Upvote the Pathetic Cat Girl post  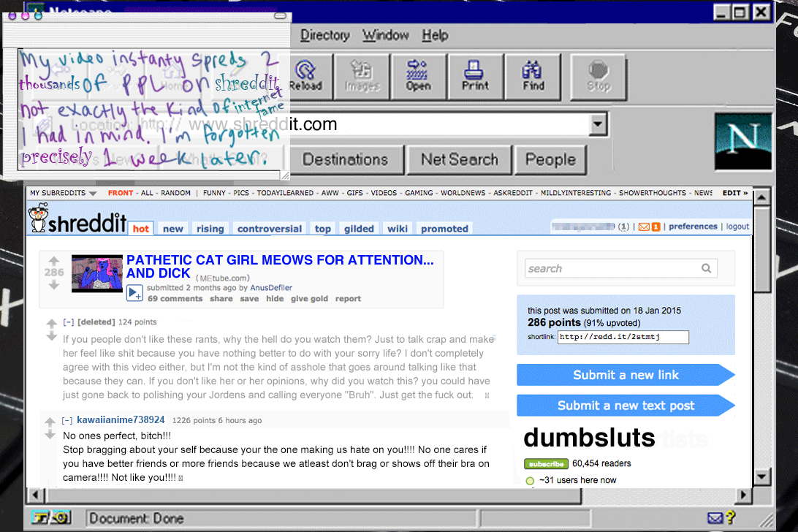click(54, 261)
